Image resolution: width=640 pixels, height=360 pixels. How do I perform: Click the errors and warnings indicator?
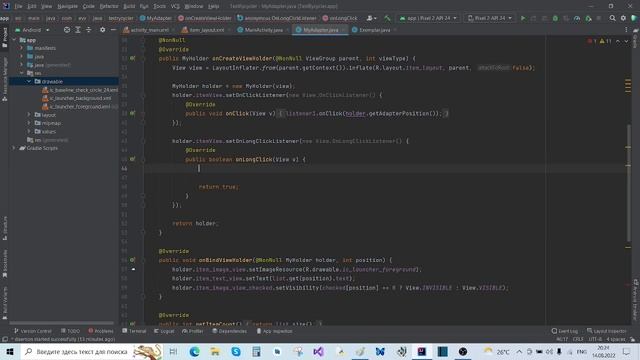[x=599, y=41]
